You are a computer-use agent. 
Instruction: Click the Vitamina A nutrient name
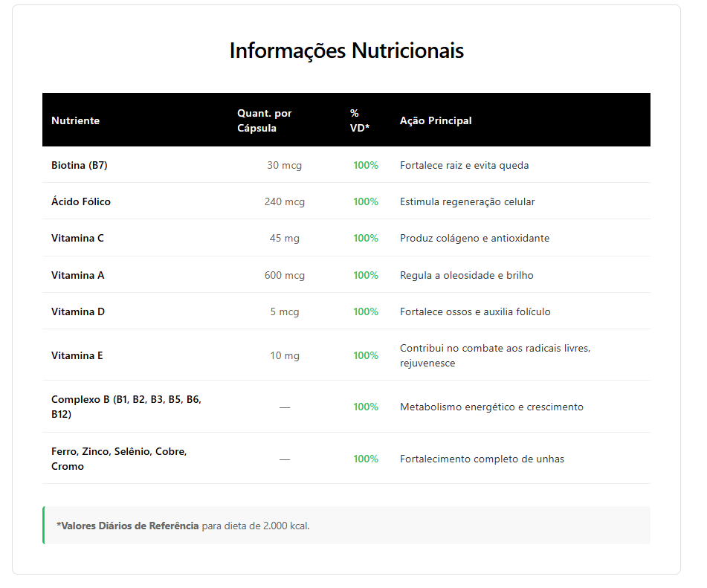point(78,275)
